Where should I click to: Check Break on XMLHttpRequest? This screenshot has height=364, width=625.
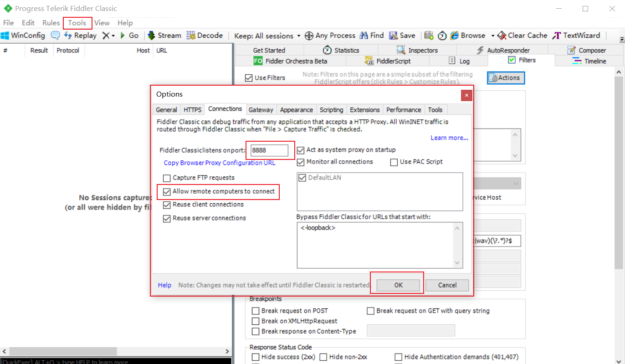256,321
